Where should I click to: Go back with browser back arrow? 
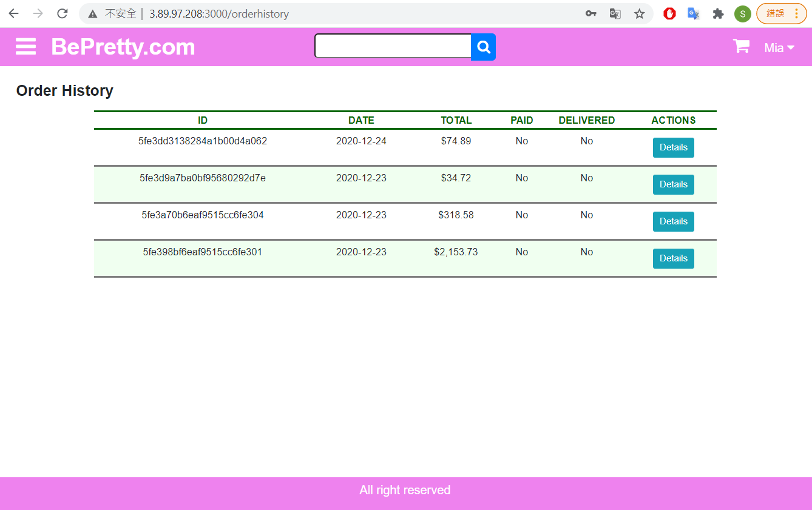coord(13,13)
